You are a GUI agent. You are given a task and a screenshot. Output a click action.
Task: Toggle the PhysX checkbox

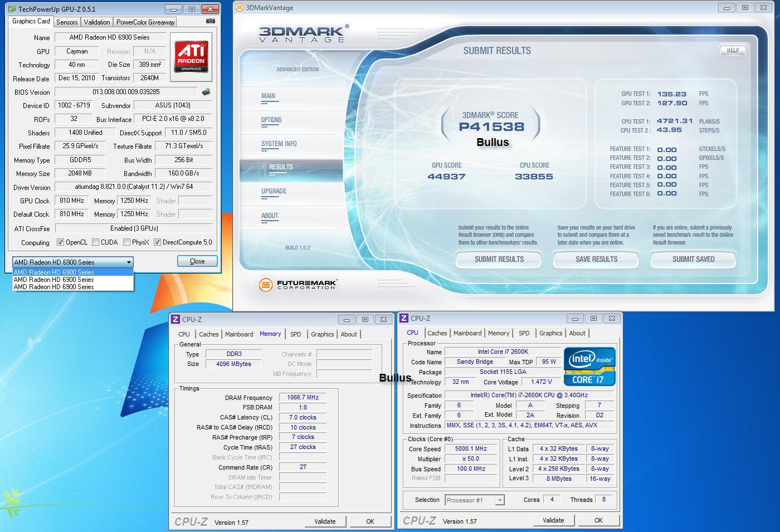point(126,242)
